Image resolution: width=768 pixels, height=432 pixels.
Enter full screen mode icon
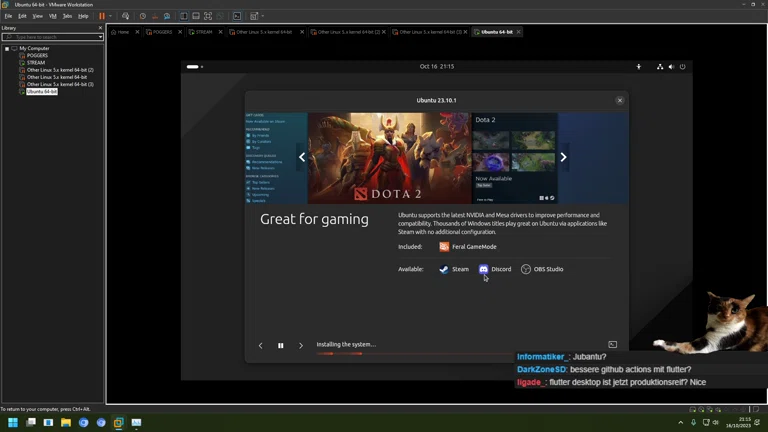click(208, 16)
